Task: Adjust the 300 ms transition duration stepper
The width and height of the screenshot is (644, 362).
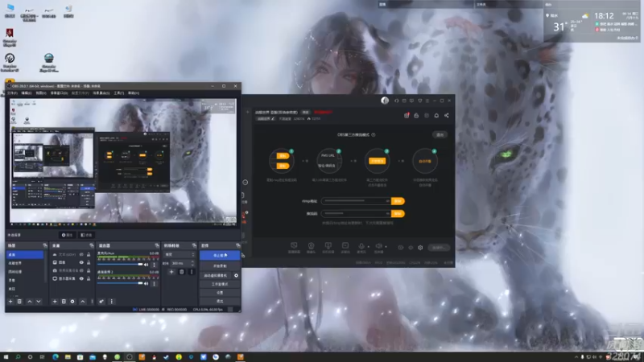Action: pos(193,263)
